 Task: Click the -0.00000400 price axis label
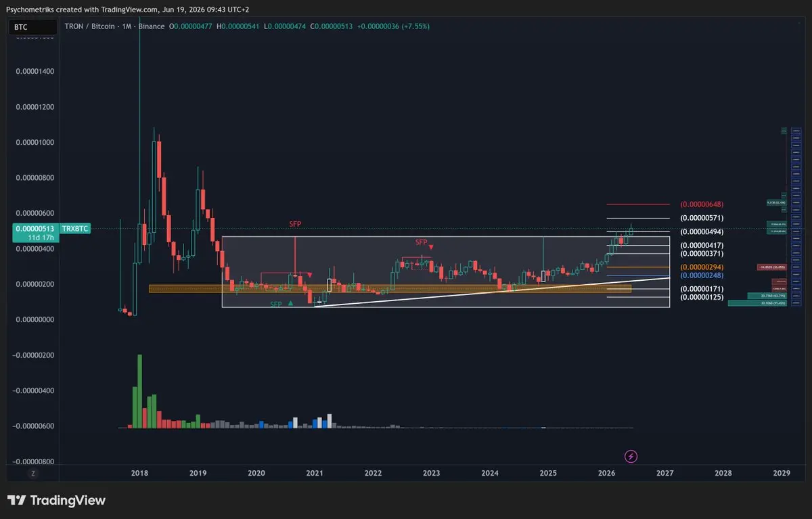(x=34, y=390)
